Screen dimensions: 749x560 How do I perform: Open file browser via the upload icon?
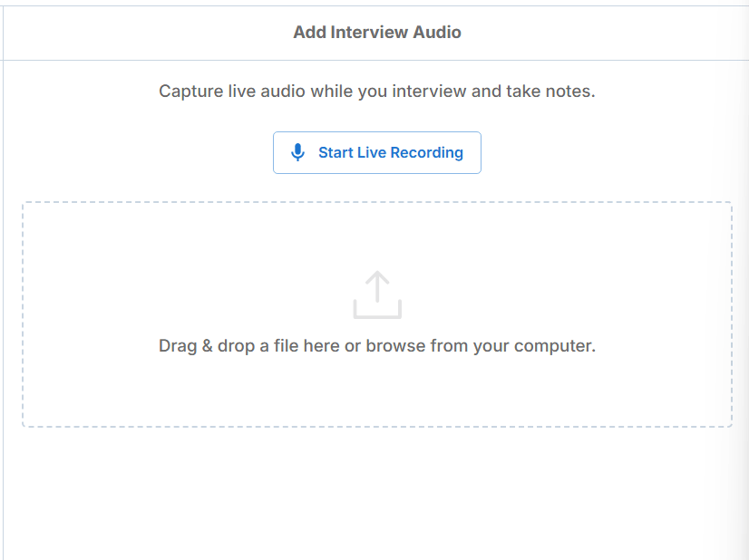pyautogui.click(x=377, y=295)
